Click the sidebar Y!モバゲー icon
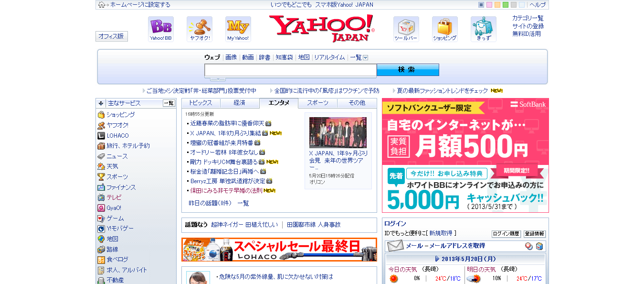The height and width of the screenshot is (284, 644). click(x=101, y=229)
